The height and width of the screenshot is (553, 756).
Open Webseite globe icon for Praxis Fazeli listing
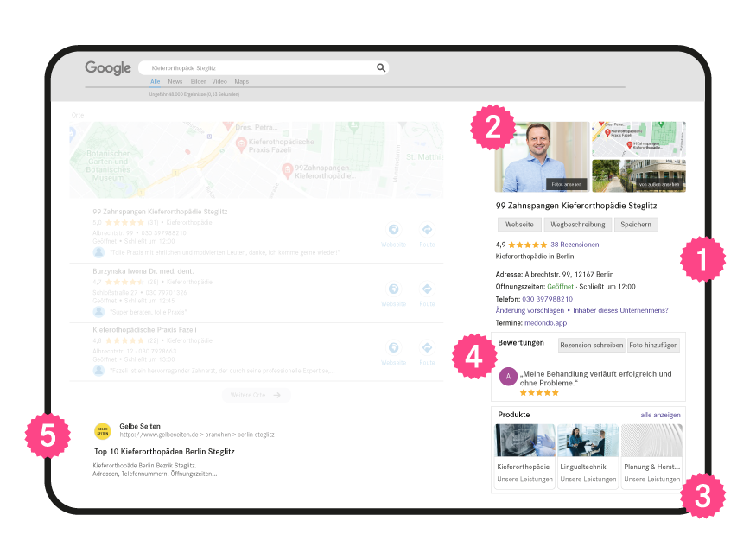393,347
